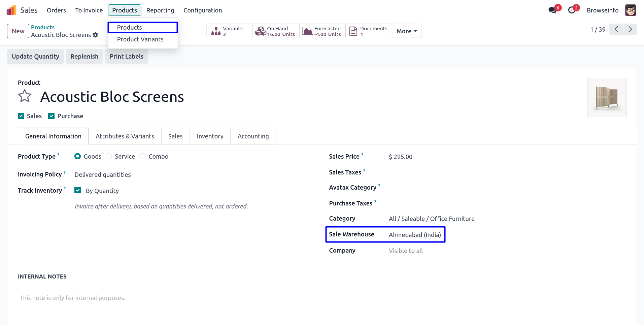Screen dimensions: 644x325
Task: Select the Service product type
Action: click(x=109, y=156)
